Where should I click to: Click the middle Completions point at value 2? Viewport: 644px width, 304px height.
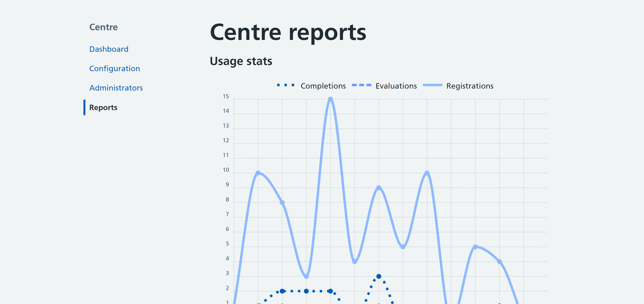coord(306,291)
